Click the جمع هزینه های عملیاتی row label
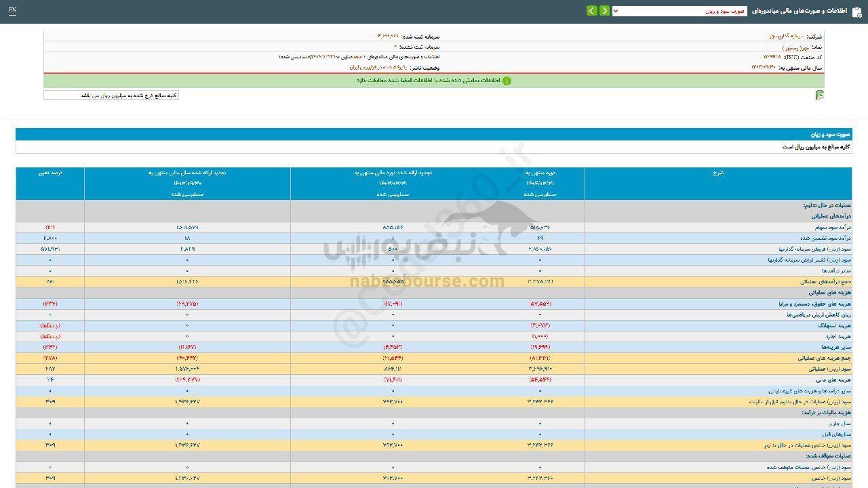 825,358
